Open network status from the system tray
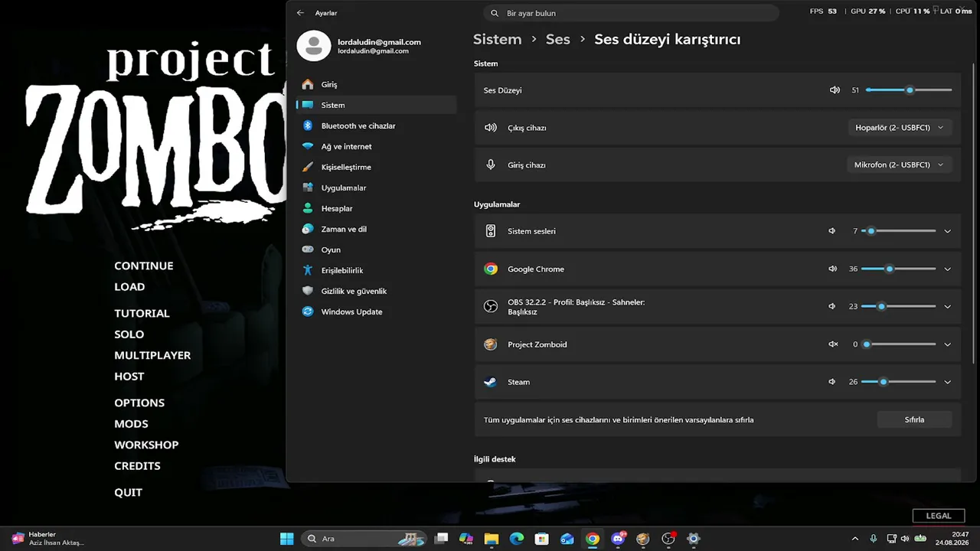 892,539
